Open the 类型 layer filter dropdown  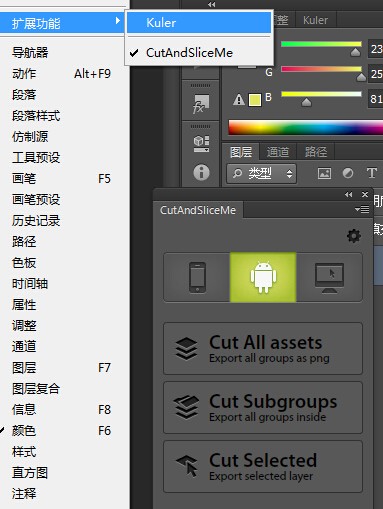261,173
